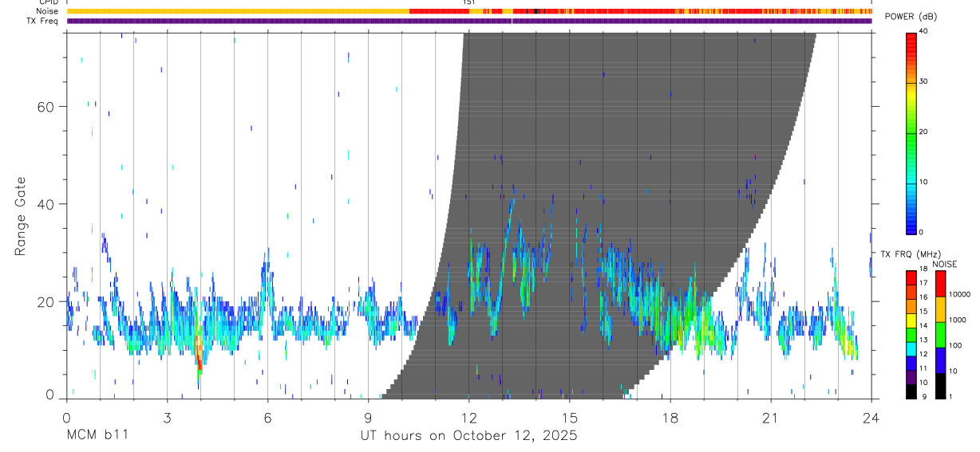The width and height of the screenshot is (980, 452).
Task: Click the 'Noise' row label at top
Action: tap(48, 11)
